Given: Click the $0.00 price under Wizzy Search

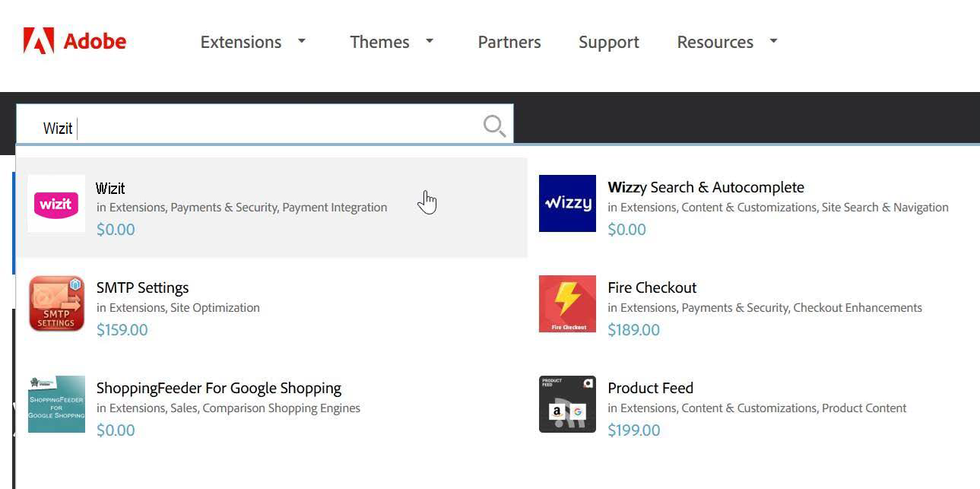Looking at the screenshot, I should 627,229.
